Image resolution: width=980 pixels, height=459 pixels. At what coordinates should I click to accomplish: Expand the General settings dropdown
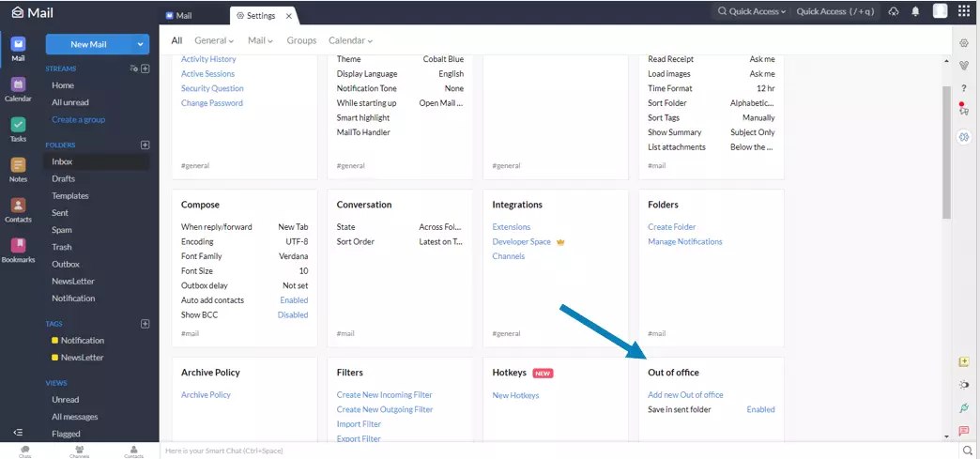214,41
